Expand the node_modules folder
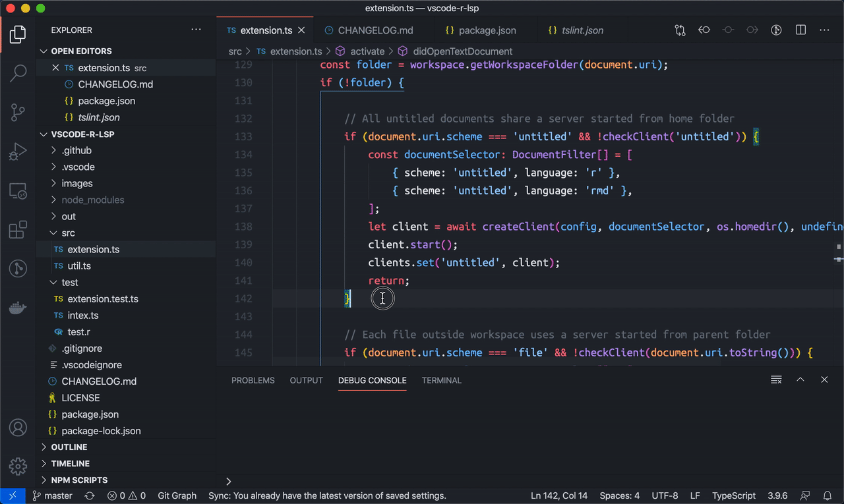The width and height of the screenshot is (844, 504). click(x=127, y=200)
